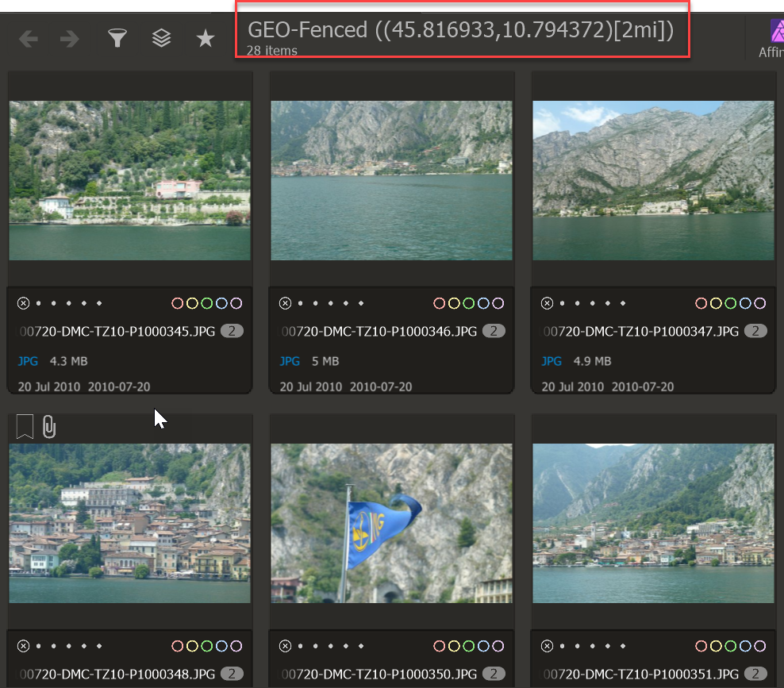Apply green color label to P1000346.JPG
Viewport: 784px width, 688px height.
(x=469, y=303)
